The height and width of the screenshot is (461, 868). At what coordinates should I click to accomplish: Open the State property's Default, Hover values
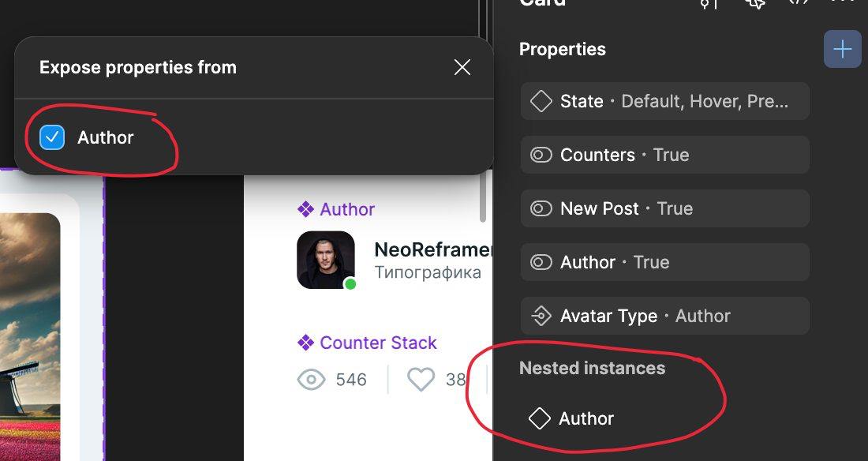[704, 101]
